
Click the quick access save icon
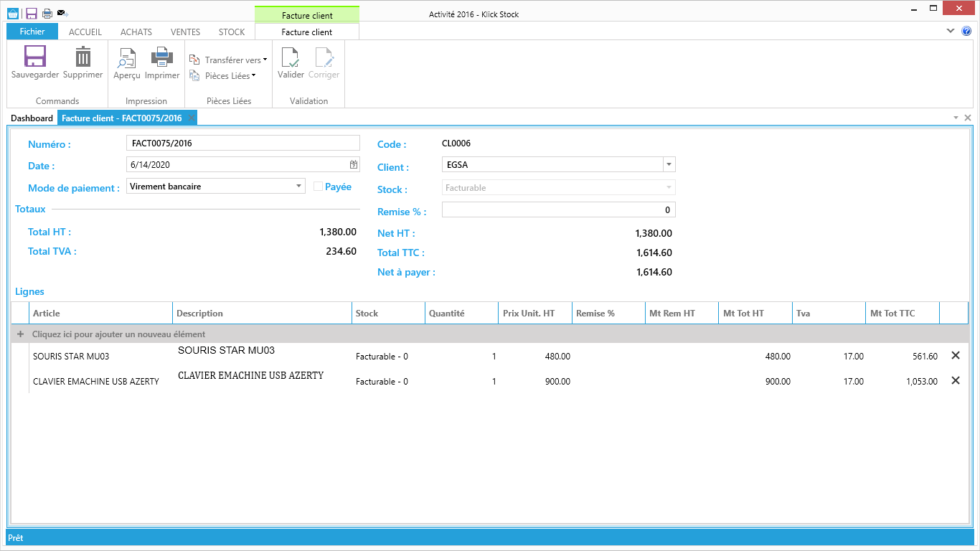32,14
